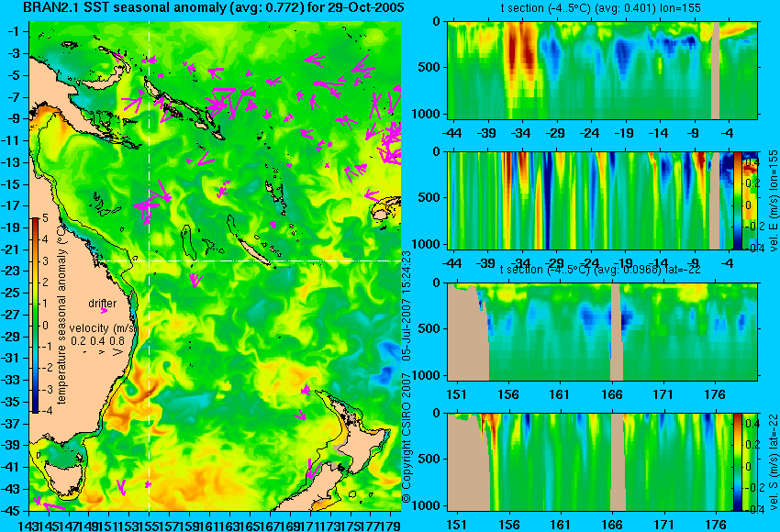Image resolution: width=780 pixels, height=532 pixels.
Task: Click the tan land column in the top temperature section
Action: click(x=715, y=70)
